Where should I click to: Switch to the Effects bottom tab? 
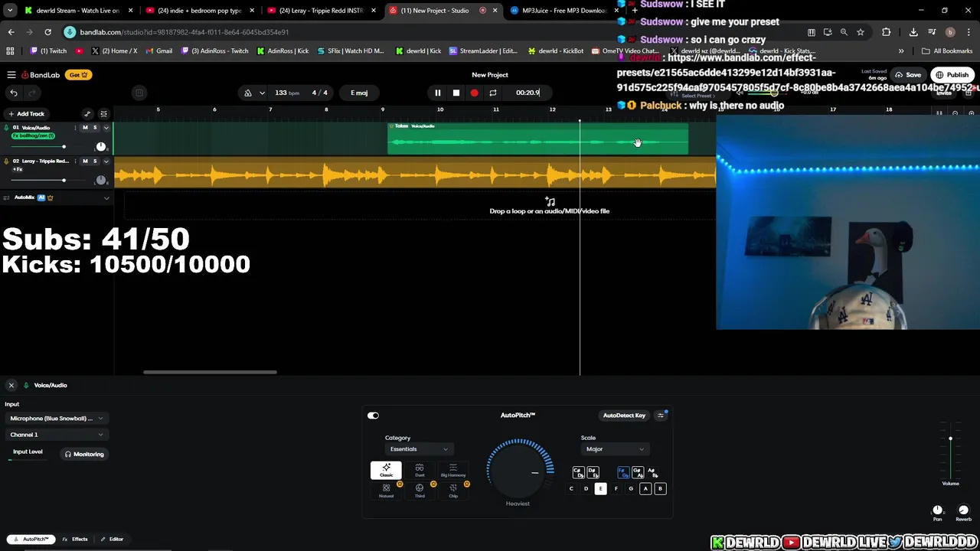[75, 539]
